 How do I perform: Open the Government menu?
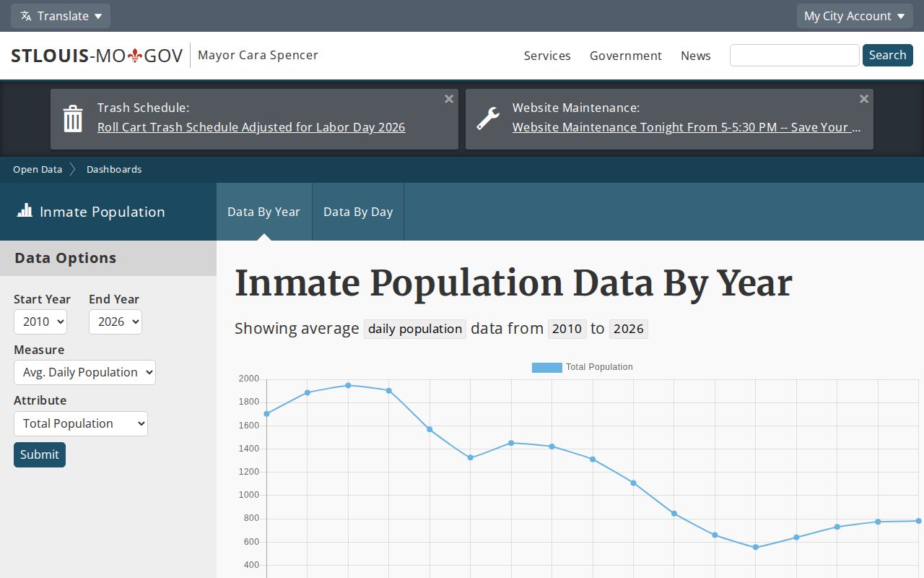[626, 56]
